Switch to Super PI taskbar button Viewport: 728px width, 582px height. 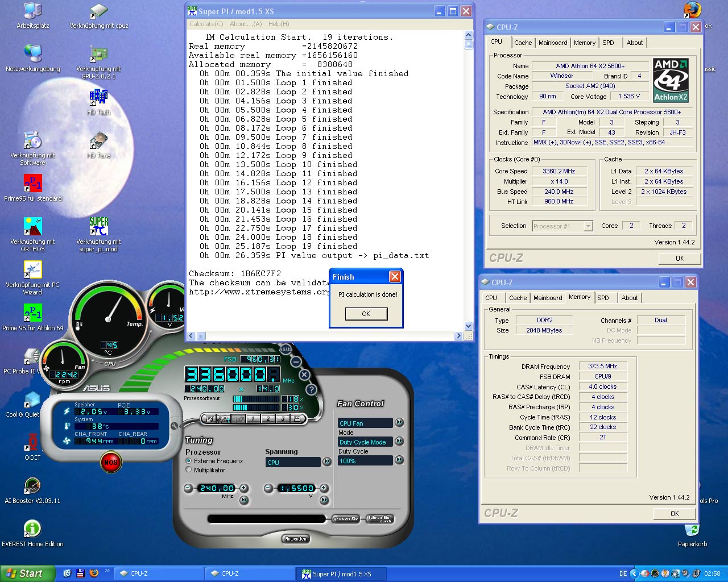[x=341, y=573]
